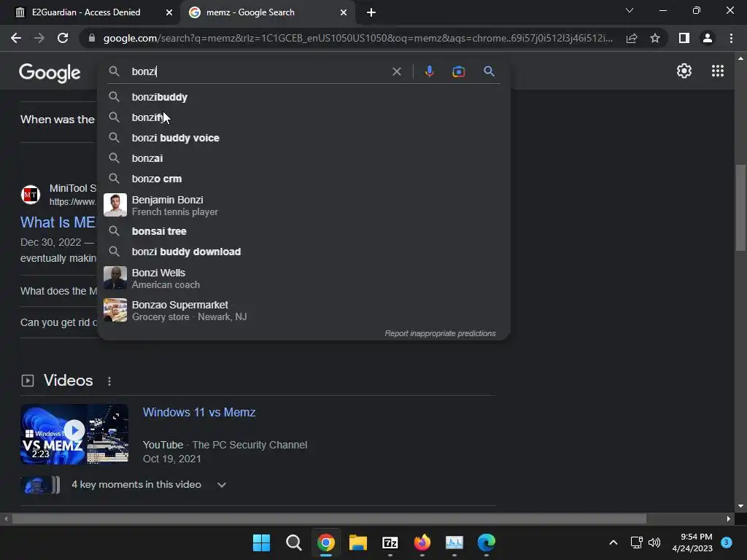Image resolution: width=747 pixels, height=560 pixels.
Task: Open the Windows Start menu
Action: tap(261, 542)
